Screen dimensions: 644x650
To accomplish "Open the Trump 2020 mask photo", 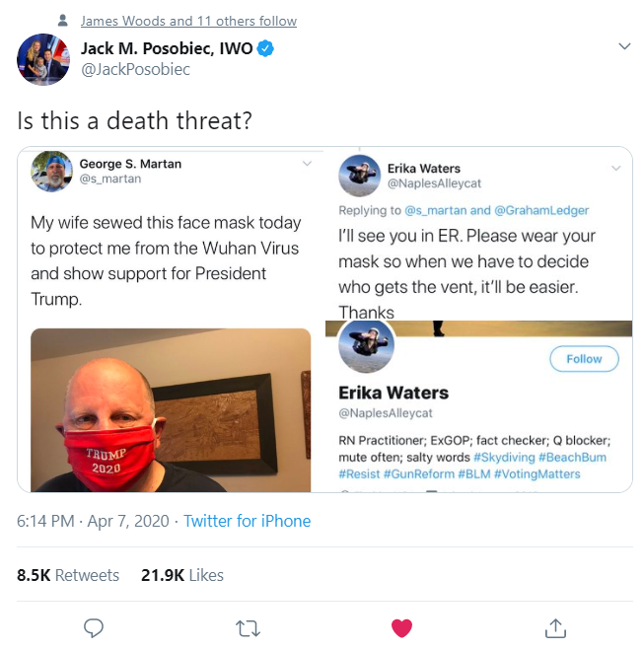I will click(171, 410).
